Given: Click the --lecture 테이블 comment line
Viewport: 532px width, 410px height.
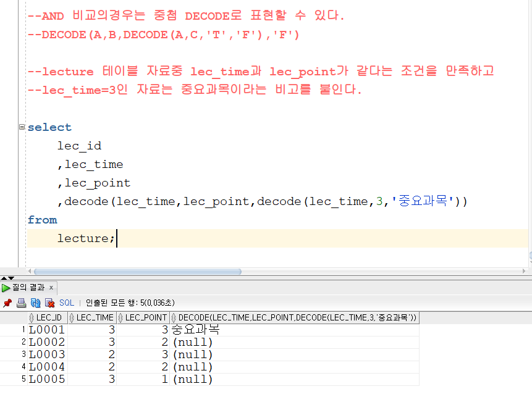Looking at the screenshot, I should pyautogui.click(x=261, y=71).
